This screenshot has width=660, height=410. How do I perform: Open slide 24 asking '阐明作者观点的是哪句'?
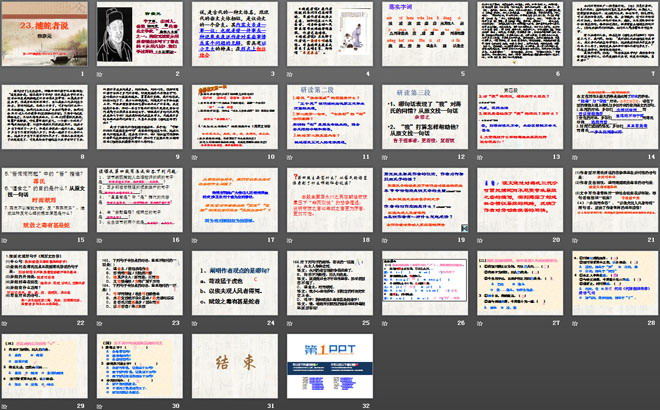click(x=232, y=282)
